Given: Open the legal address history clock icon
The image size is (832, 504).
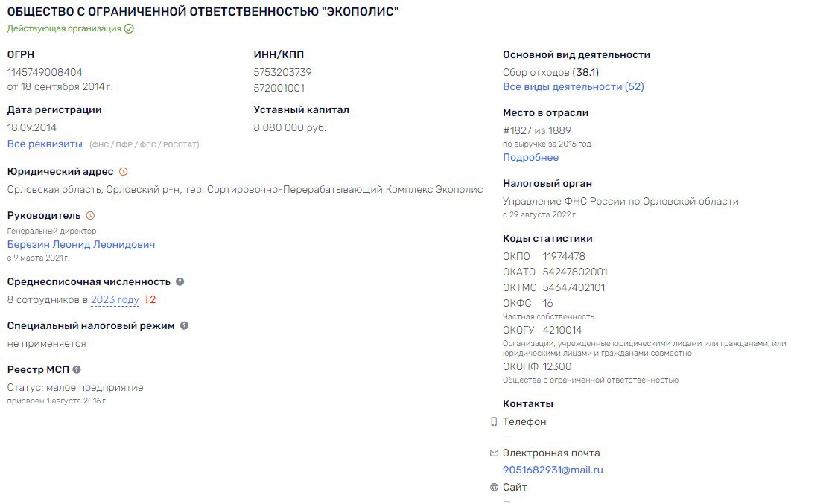Looking at the screenshot, I should (123, 171).
